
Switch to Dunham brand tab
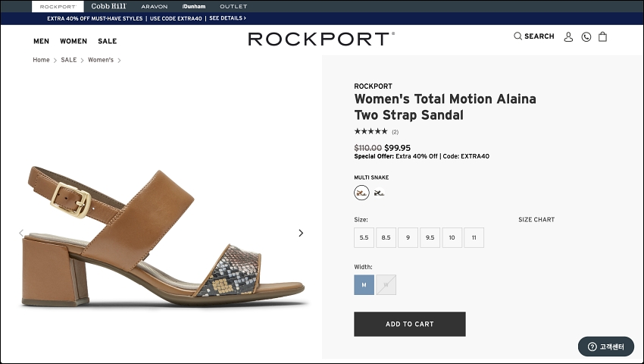pos(194,7)
